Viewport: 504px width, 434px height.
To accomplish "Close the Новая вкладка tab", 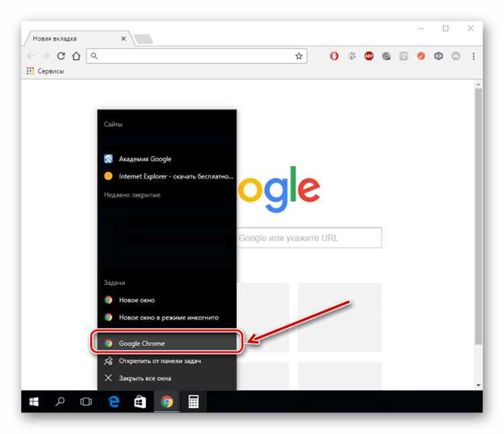I will point(124,38).
